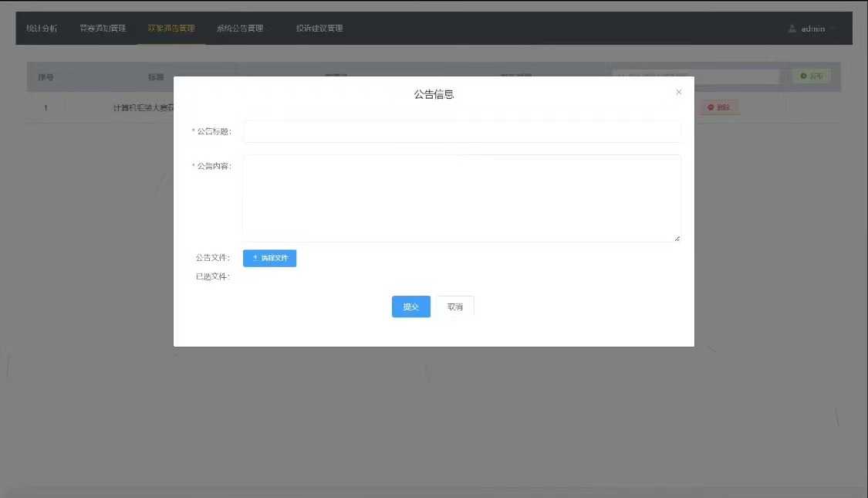Screen dimensions: 868x498
Task: Close the 公告信息 dialog with the X
Action: [x=679, y=92]
